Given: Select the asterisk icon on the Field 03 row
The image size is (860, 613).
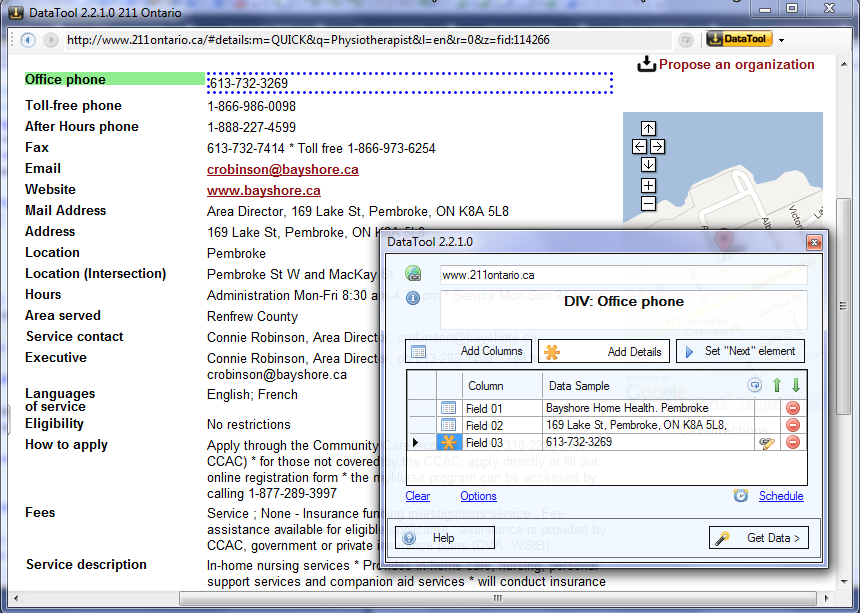Looking at the screenshot, I should coord(449,443).
